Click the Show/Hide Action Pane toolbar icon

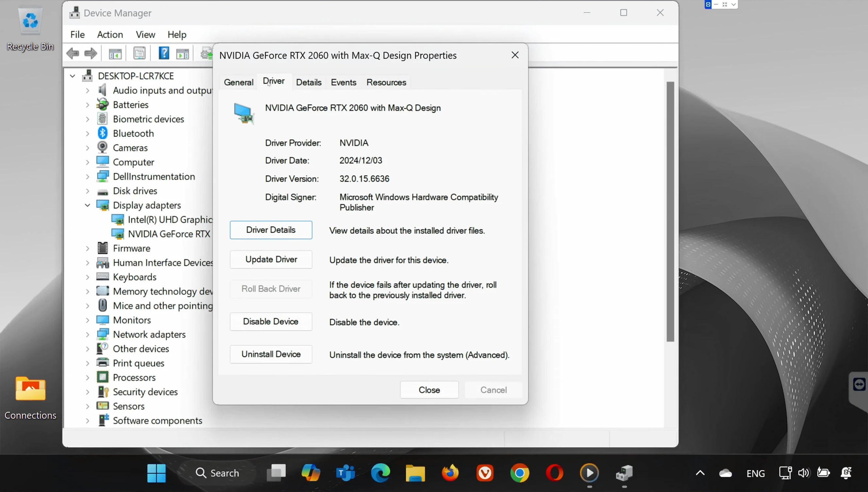click(183, 53)
